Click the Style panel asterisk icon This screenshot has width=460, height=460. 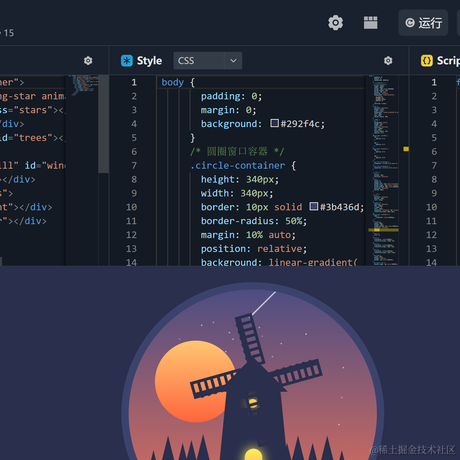127,61
